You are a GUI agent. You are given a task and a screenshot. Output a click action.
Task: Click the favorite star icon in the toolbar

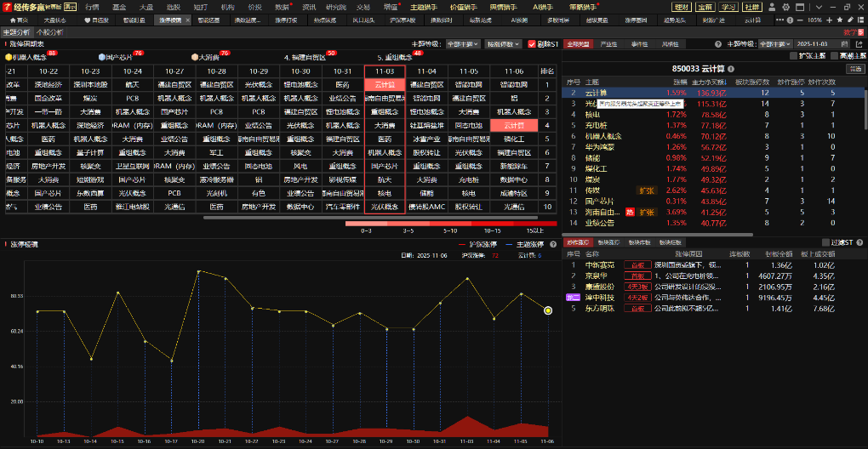847,20
